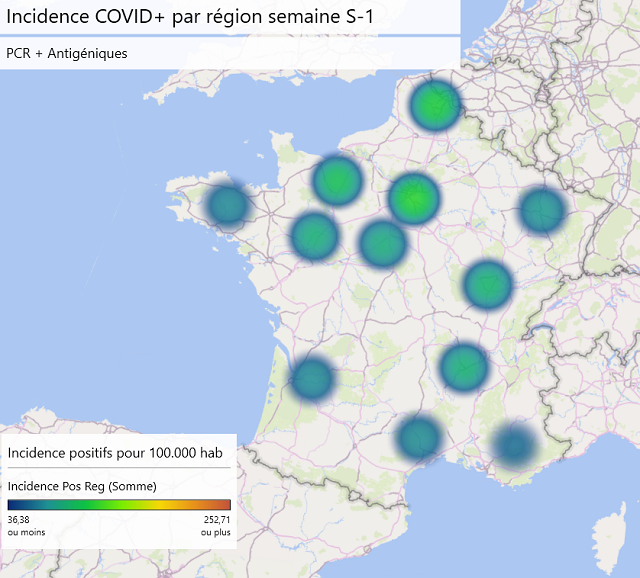
Task: Click the Auvergne-Rhône-Alpes bubble
Action: coord(464,367)
